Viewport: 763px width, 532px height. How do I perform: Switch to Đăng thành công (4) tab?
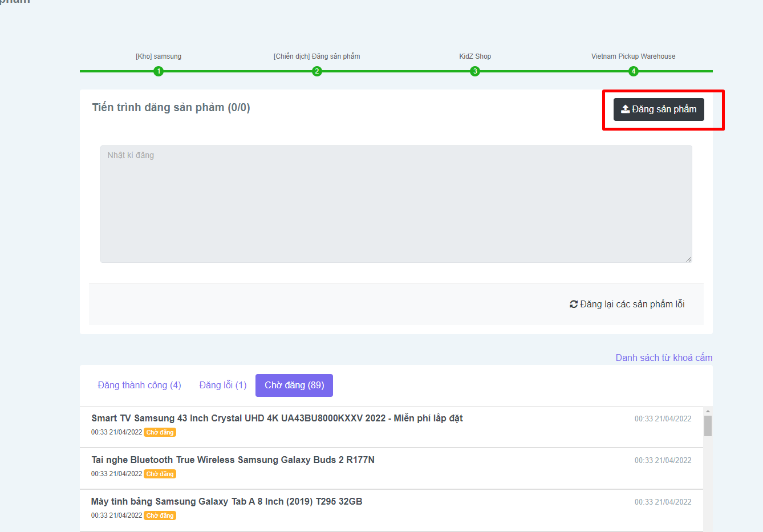tap(140, 385)
